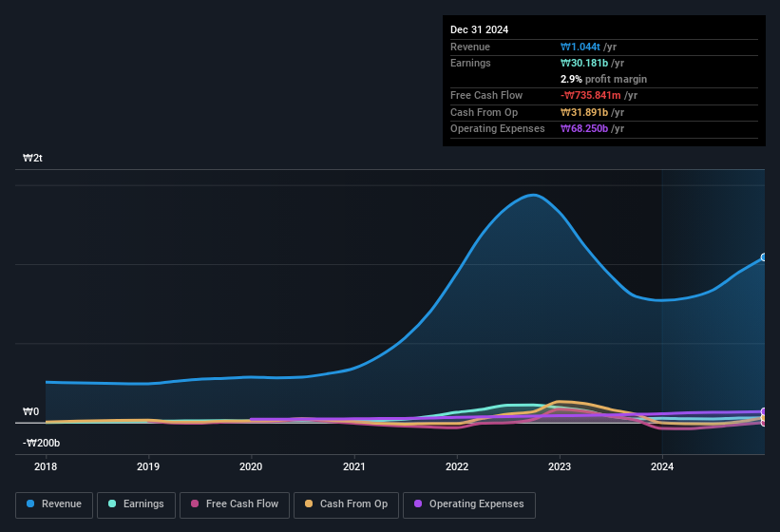Toggle the Operating Expenses legend button
780x532 pixels.
point(468,505)
